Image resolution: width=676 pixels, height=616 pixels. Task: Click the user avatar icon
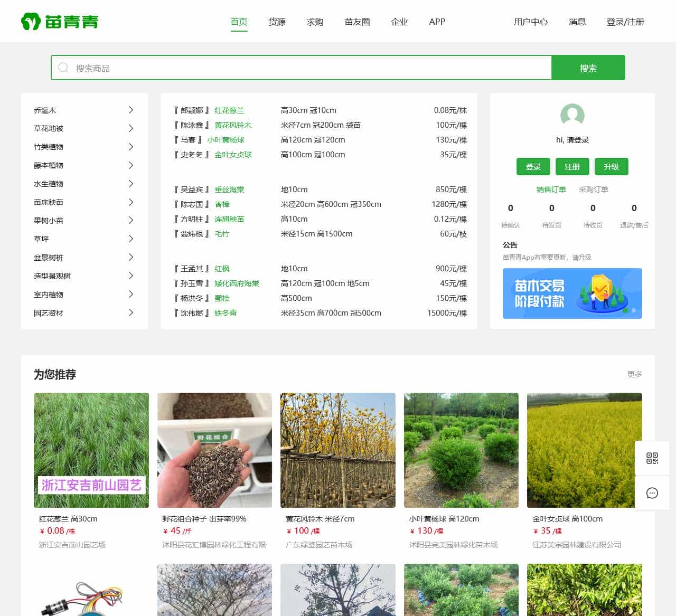click(572, 115)
